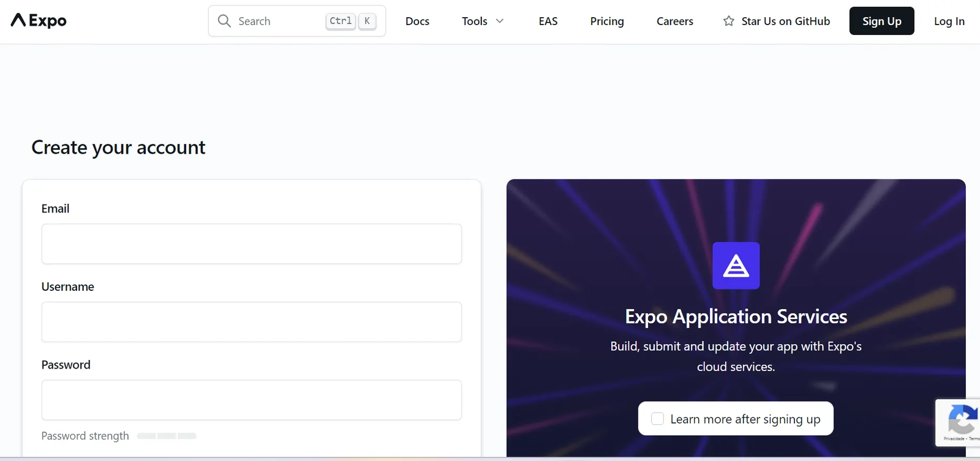Focus the Email input field
The image size is (980, 461).
[251, 244]
